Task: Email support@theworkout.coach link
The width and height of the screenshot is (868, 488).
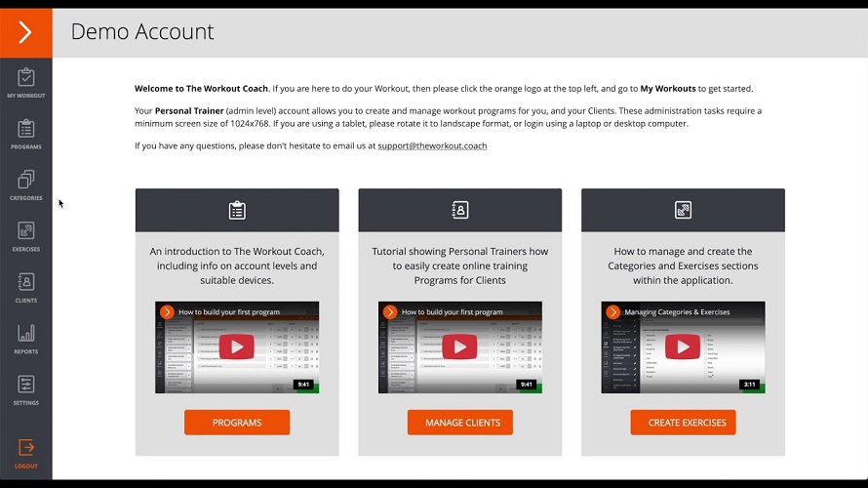Action: (x=432, y=145)
